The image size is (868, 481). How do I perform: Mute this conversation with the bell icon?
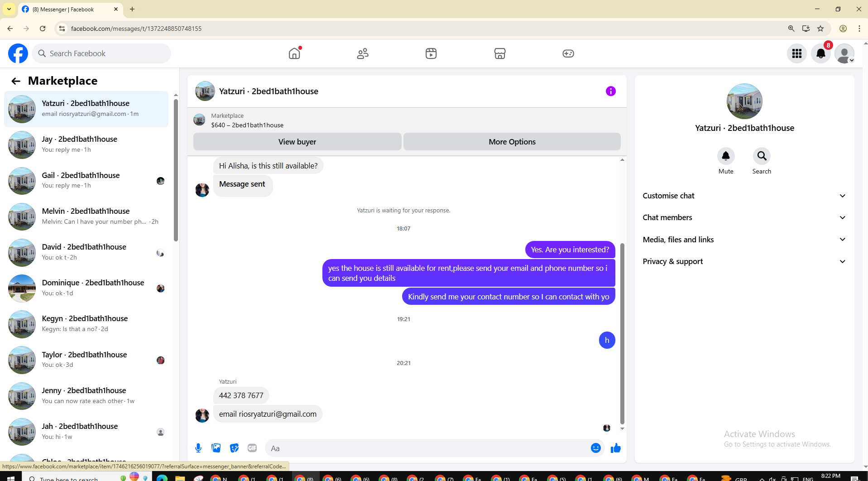point(726,156)
